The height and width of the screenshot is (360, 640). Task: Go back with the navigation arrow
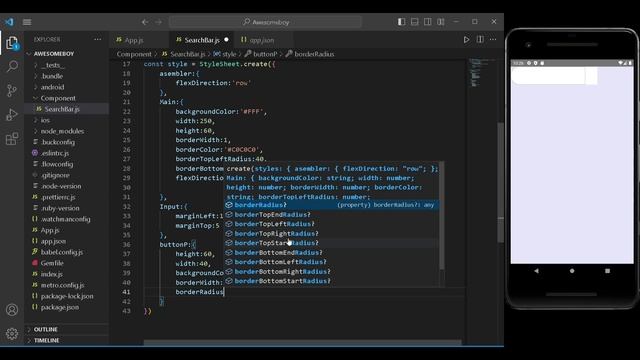(145, 22)
